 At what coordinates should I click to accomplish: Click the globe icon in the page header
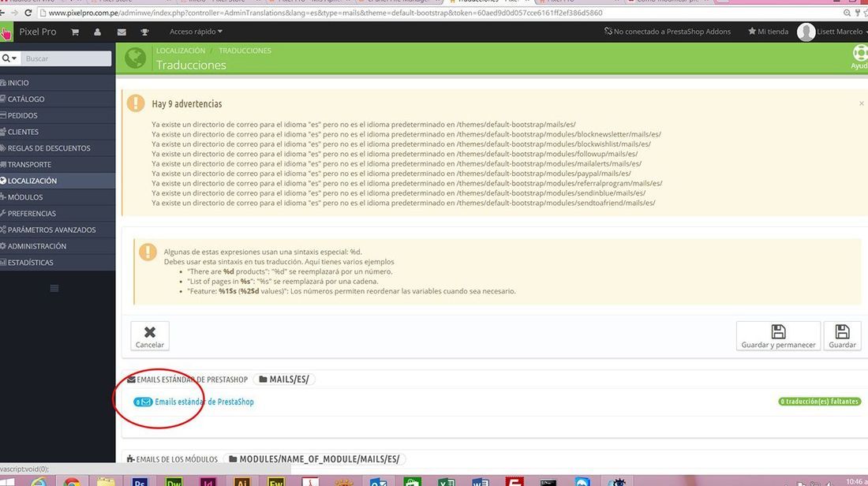(136, 58)
